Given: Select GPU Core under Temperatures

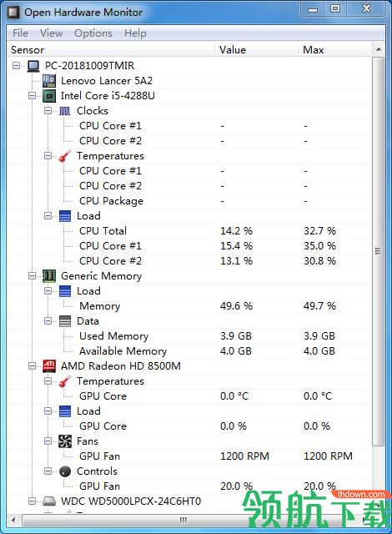Looking at the screenshot, I should (189, 396).
